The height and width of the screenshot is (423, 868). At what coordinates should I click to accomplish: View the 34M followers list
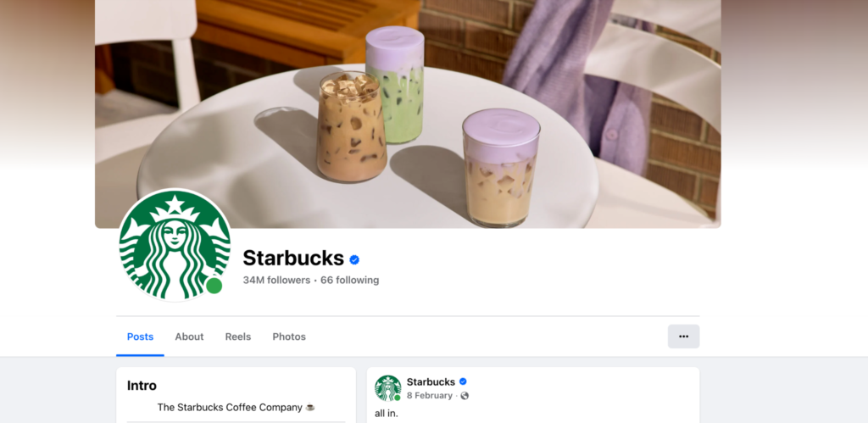coord(276,280)
